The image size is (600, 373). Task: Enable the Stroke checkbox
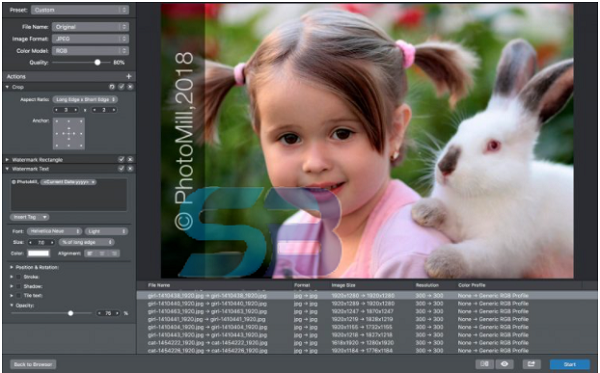19,277
